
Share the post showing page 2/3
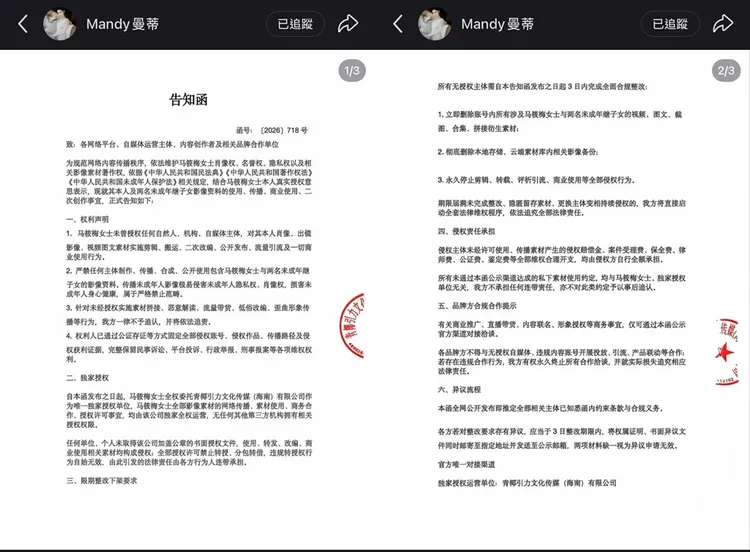(723, 24)
